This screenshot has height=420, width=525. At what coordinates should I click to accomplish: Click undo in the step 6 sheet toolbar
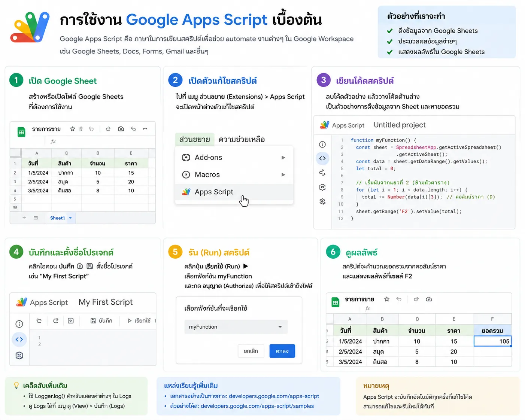click(399, 299)
